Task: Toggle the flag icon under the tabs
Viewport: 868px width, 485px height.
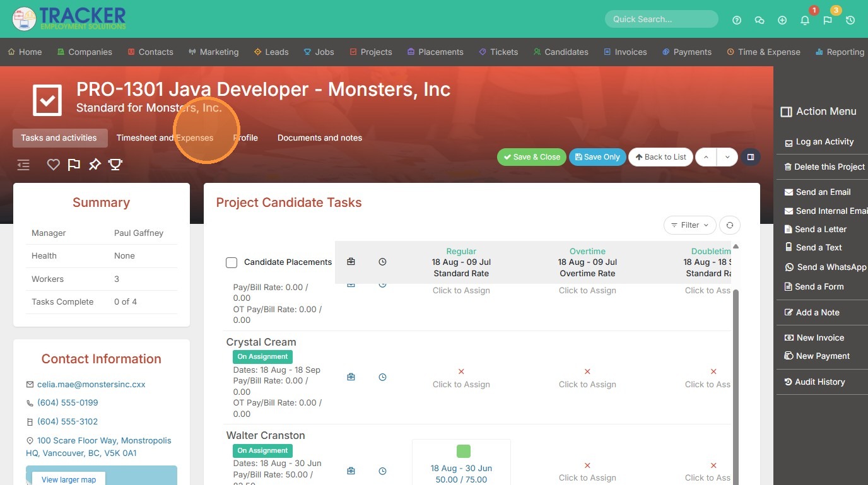Action: point(74,165)
